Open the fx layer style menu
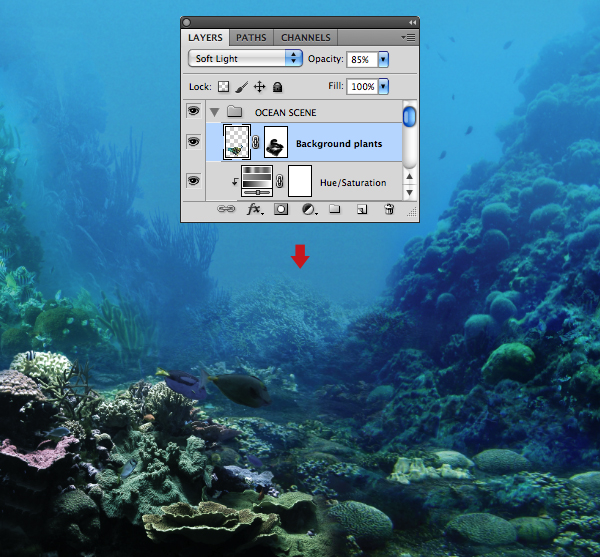 (255, 209)
